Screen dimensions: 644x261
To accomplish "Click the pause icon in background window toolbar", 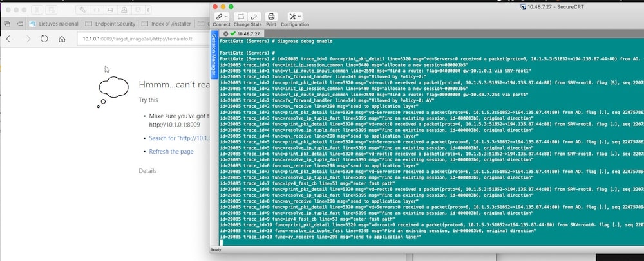I will click(x=37, y=10).
